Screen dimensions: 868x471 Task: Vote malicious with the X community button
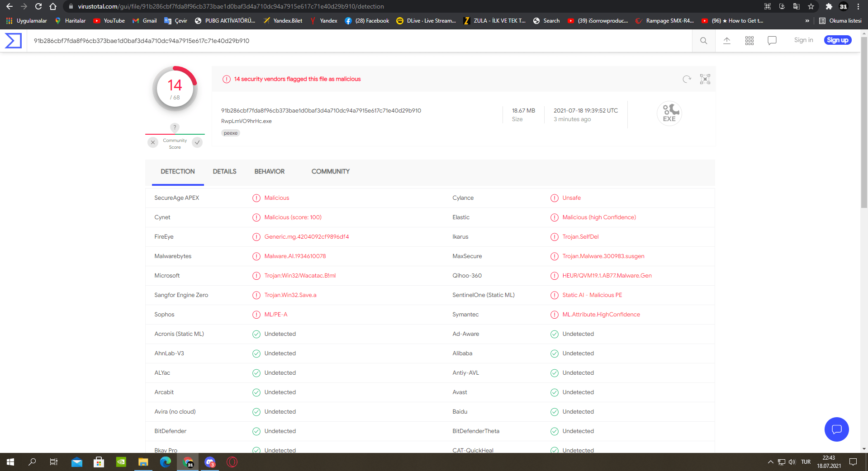[x=153, y=142]
